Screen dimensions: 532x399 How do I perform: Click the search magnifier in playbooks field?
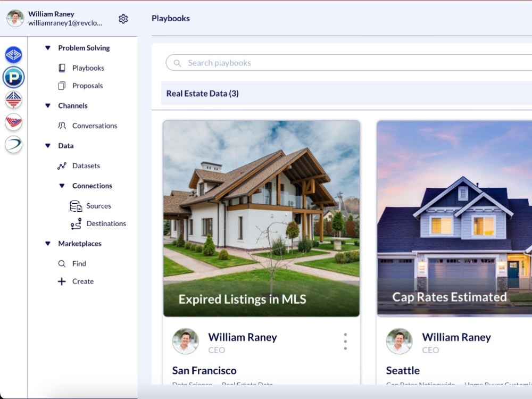coord(177,63)
